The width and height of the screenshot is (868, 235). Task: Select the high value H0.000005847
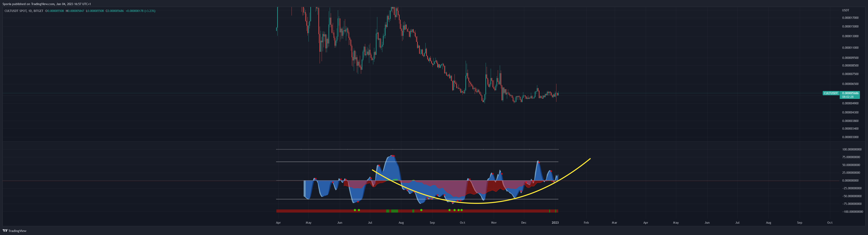coord(75,11)
